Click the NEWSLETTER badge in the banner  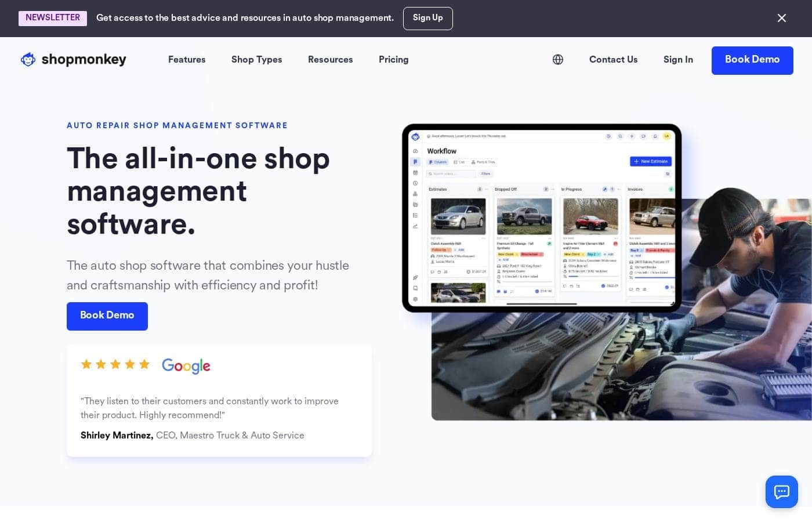(53, 18)
